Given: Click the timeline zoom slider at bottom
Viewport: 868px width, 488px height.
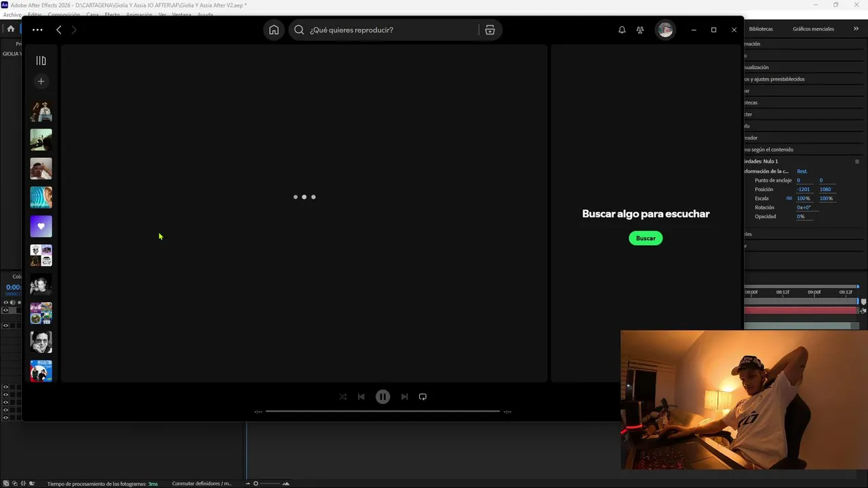Looking at the screenshot, I should pos(269,484).
